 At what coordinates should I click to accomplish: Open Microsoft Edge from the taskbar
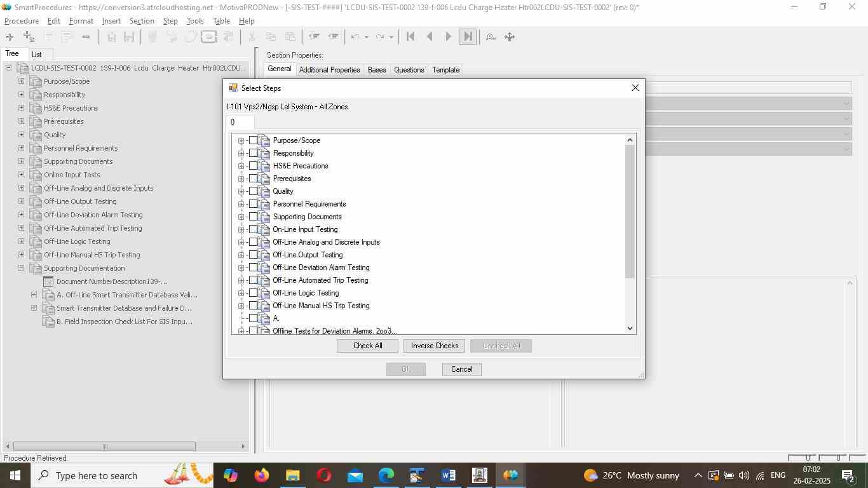pyautogui.click(x=386, y=475)
